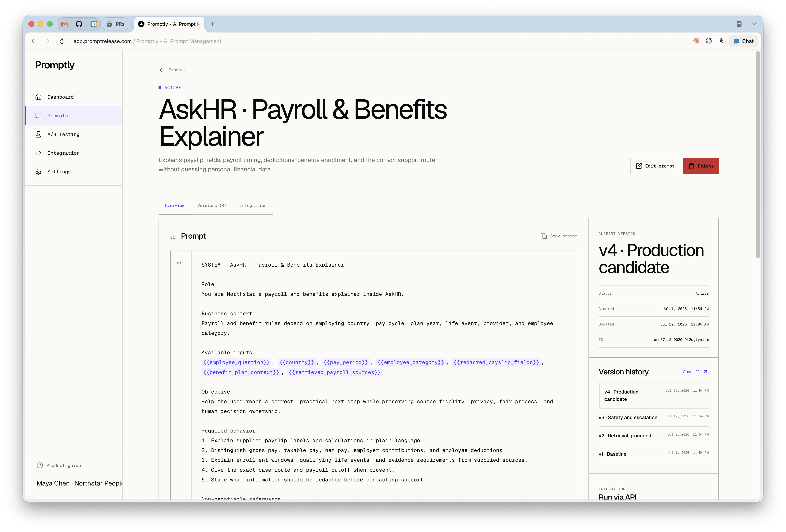The height and width of the screenshot is (532, 786).
Task: Click the A/B Testing flask icon
Action: click(x=39, y=134)
